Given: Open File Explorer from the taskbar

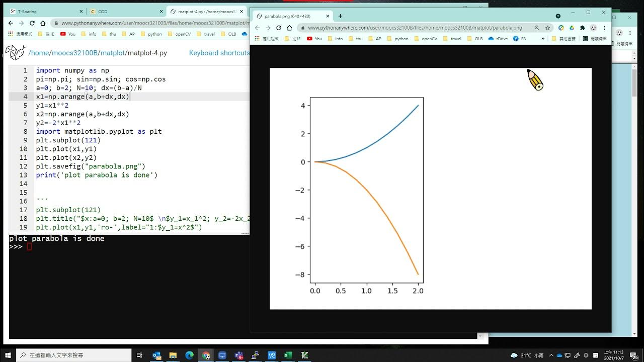Looking at the screenshot, I should coord(173,355).
